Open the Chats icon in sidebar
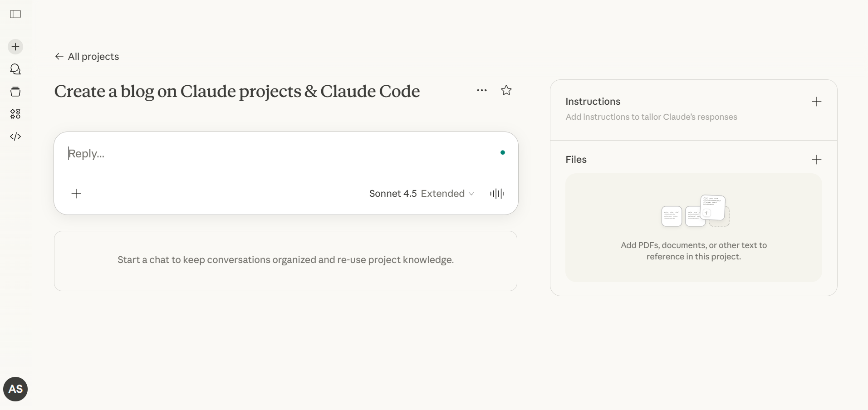868x410 pixels. (x=15, y=69)
